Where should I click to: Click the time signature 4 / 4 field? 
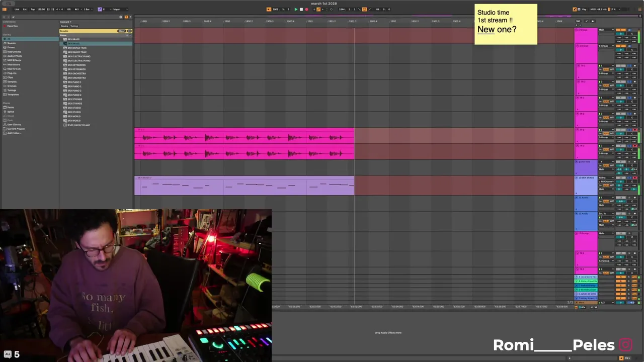(59, 9)
